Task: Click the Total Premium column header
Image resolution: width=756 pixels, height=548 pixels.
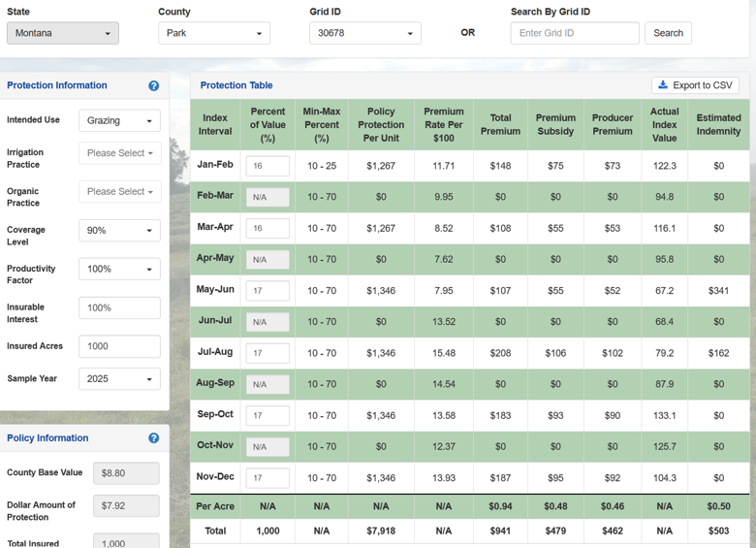Action: (x=500, y=124)
